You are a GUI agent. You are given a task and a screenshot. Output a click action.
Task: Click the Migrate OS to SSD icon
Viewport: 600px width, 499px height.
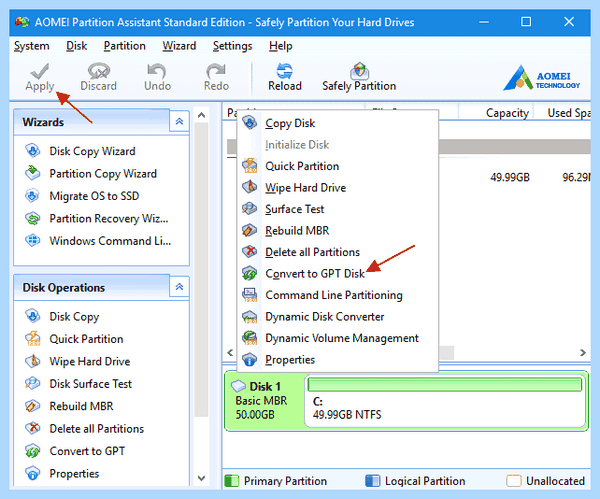(x=33, y=196)
